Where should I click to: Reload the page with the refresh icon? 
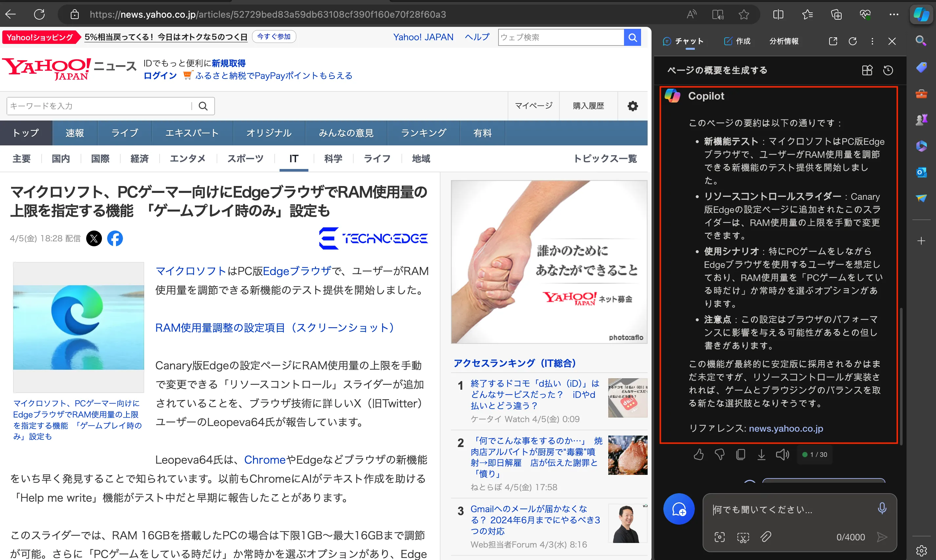39,14
